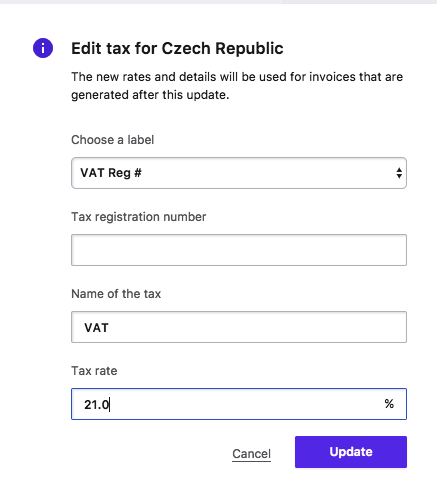
Task: Cancel editing the Czech Republic tax
Action: coord(251,454)
